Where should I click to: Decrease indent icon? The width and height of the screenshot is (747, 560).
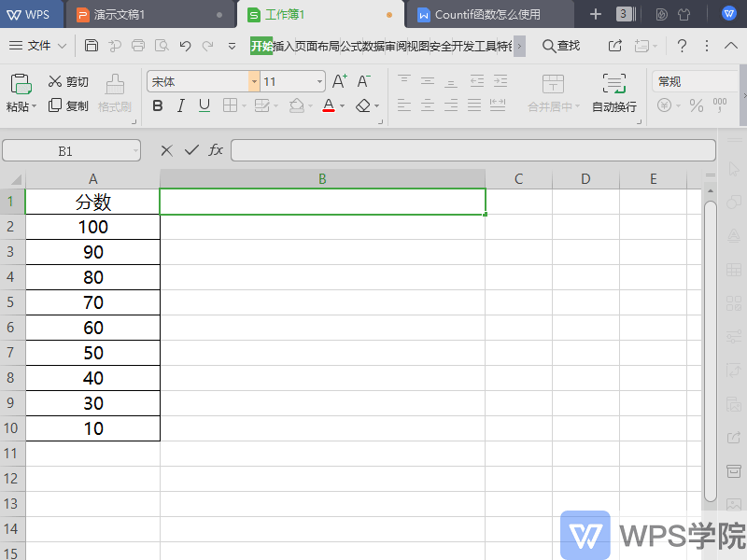pyautogui.click(x=477, y=81)
